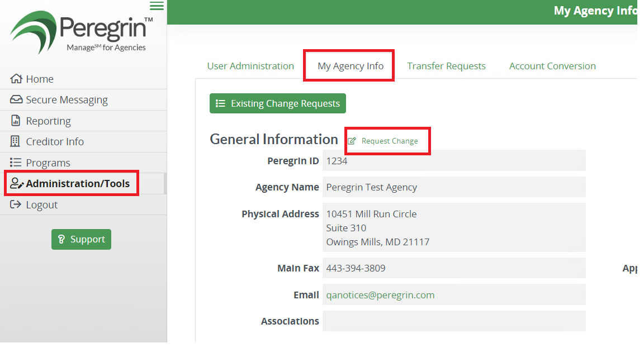Click the Administration/Tools user-edit icon

pyautogui.click(x=16, y=183)
